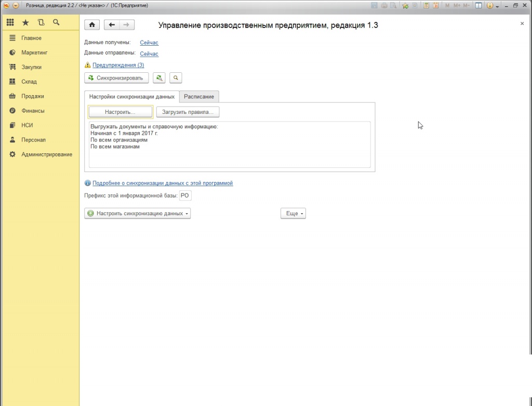
Task: Navigate back with the left arrow
Action: tap(112, 25)
